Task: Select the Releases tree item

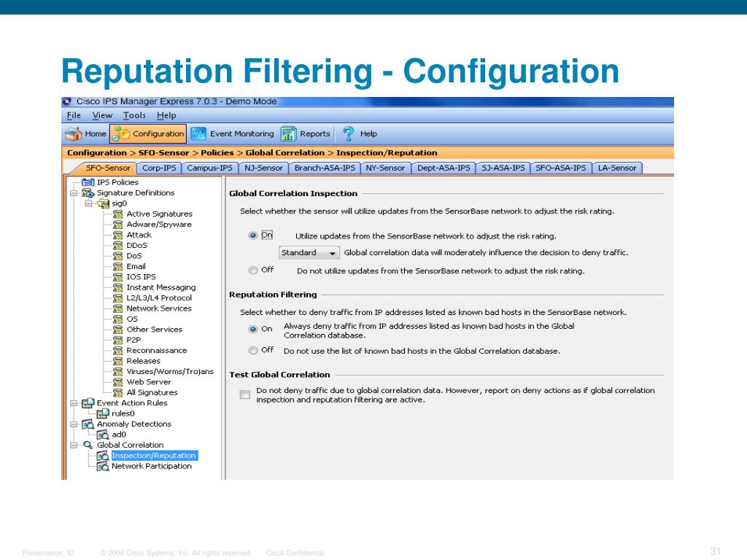Action: (x=144, y=361)
